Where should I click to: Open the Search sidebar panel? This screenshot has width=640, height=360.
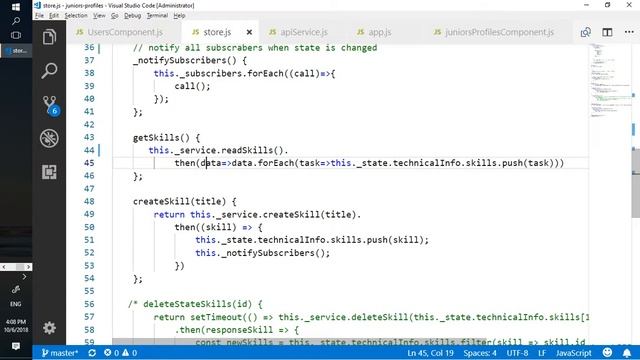click(x=49, y=71)
